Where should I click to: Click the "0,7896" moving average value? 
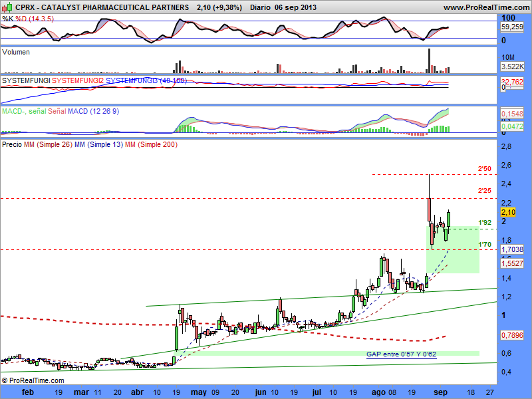(x=512, y=336)
